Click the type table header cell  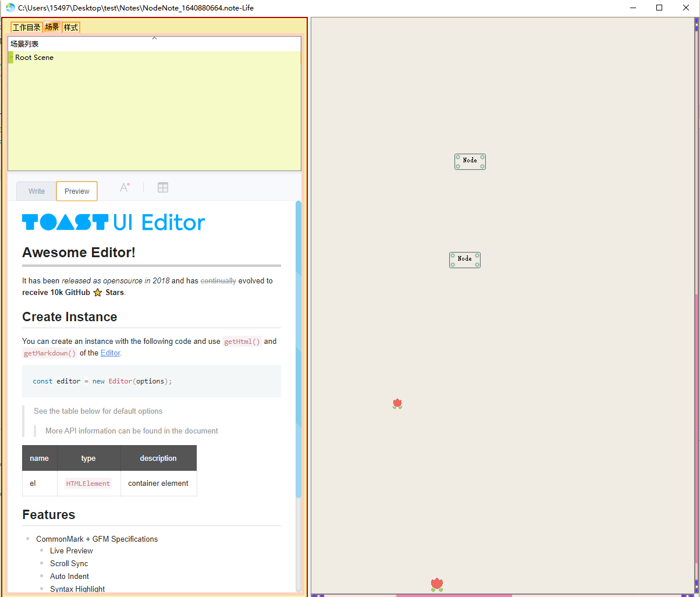click(x=88, y=458)
